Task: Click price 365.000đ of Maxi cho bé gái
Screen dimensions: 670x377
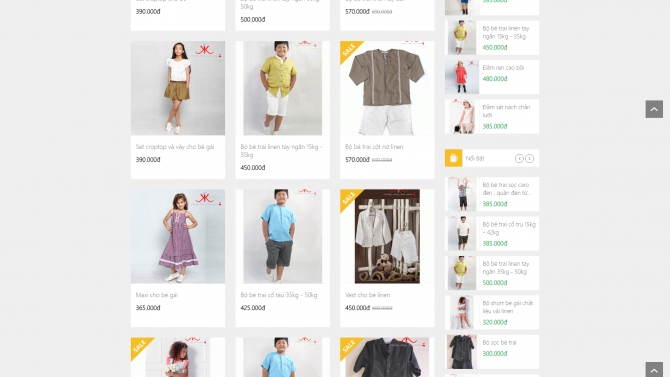Action: (x=148, y=308)
